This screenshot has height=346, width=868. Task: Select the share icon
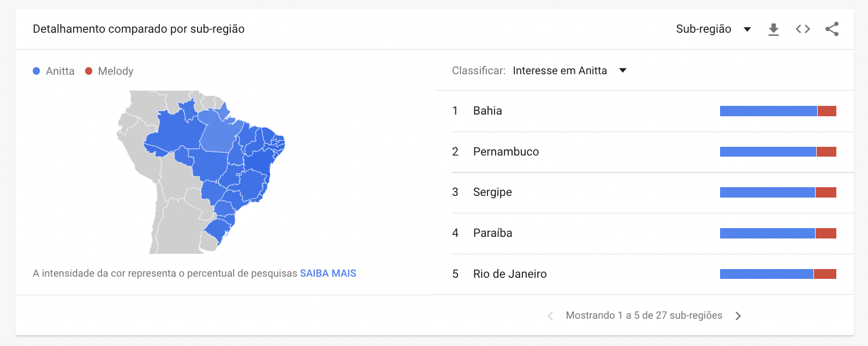832,29
